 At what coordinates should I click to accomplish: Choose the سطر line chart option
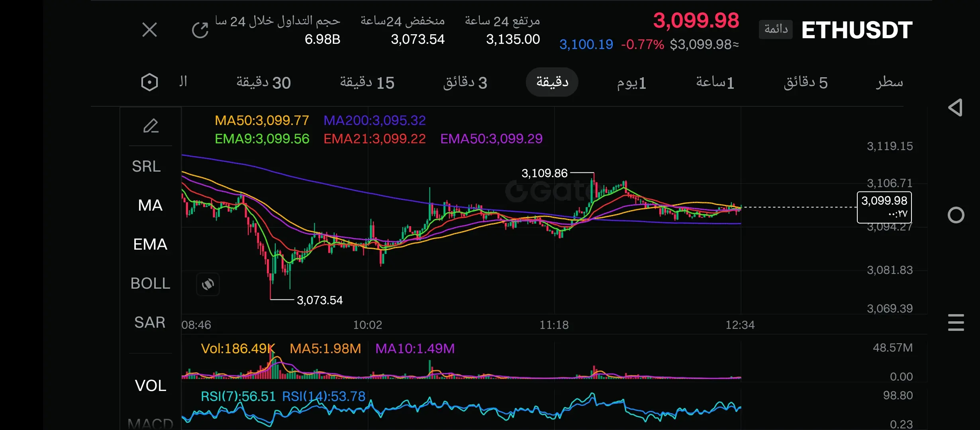pos(889,82)
